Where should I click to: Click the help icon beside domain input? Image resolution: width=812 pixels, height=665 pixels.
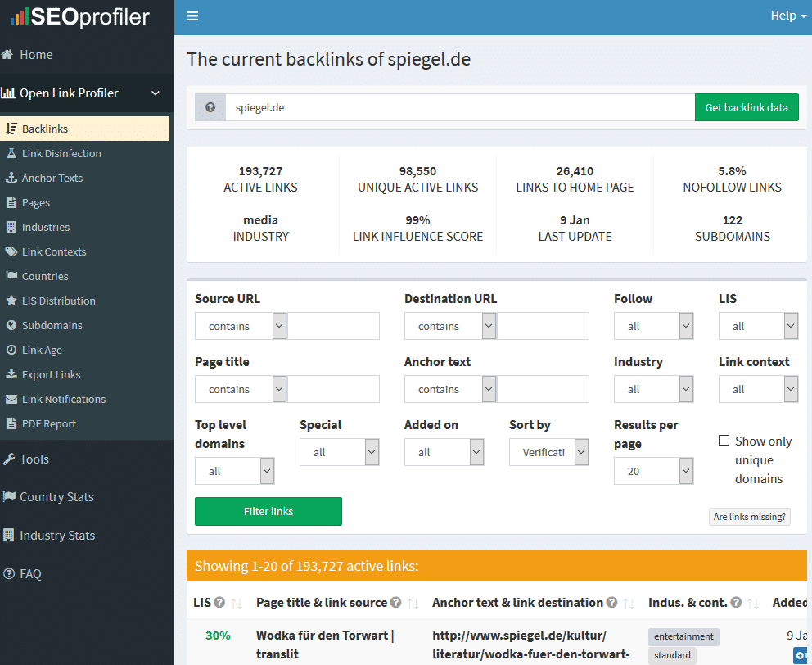point(210,108)
